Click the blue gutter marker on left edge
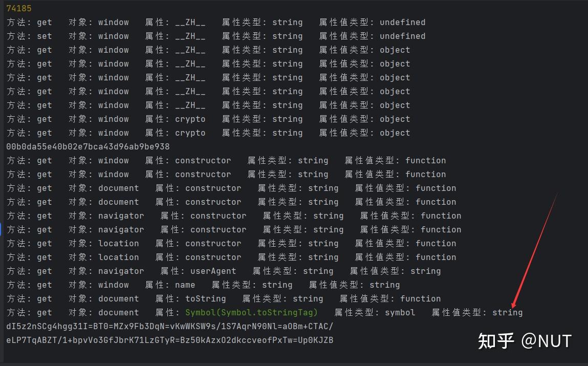The height and width of the screenshot is (366, 588). coord(1,229)
